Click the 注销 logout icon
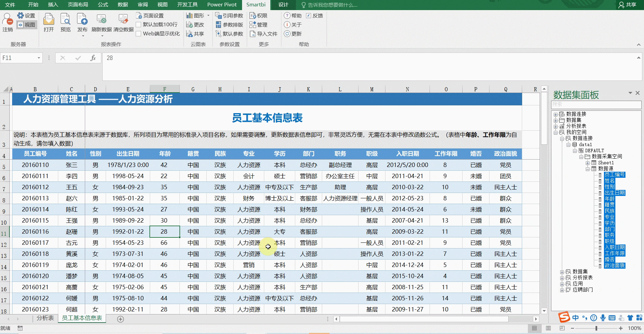Screen dimensions: 644x334 [7, 22]
